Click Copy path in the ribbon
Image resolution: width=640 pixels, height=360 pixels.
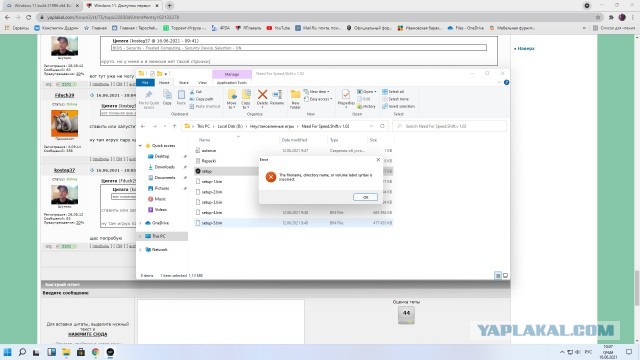[x=202, y=99]
